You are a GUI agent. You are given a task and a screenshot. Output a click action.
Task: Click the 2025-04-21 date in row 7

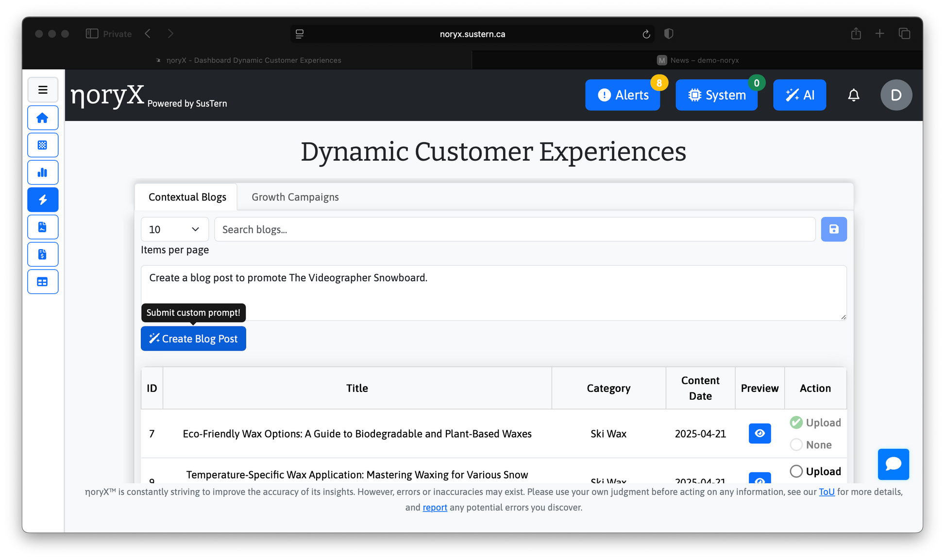(x=700, y=434)
